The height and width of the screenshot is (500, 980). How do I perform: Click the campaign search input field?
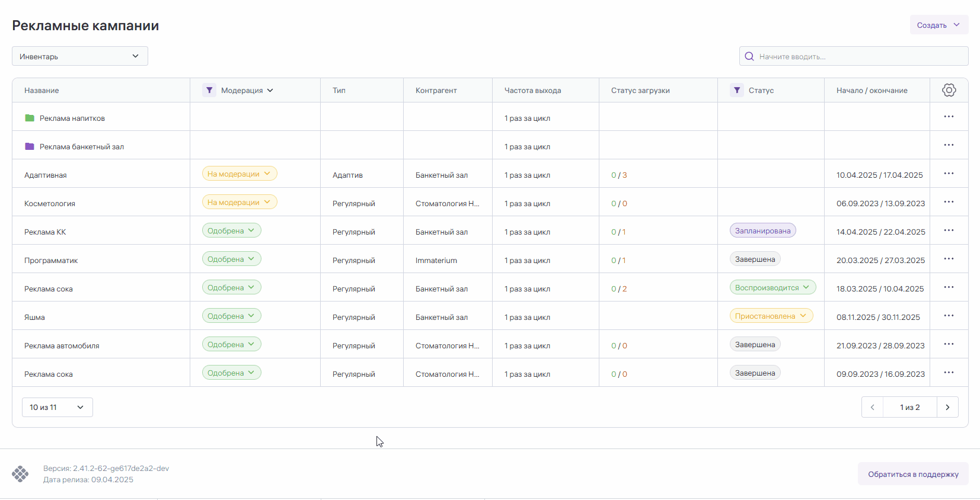(860, 56)
